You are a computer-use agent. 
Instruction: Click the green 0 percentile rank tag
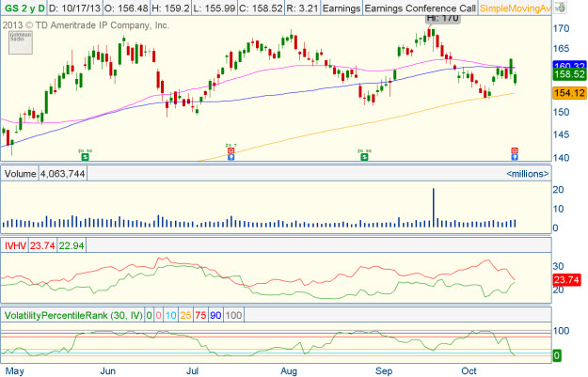(556, 355)
